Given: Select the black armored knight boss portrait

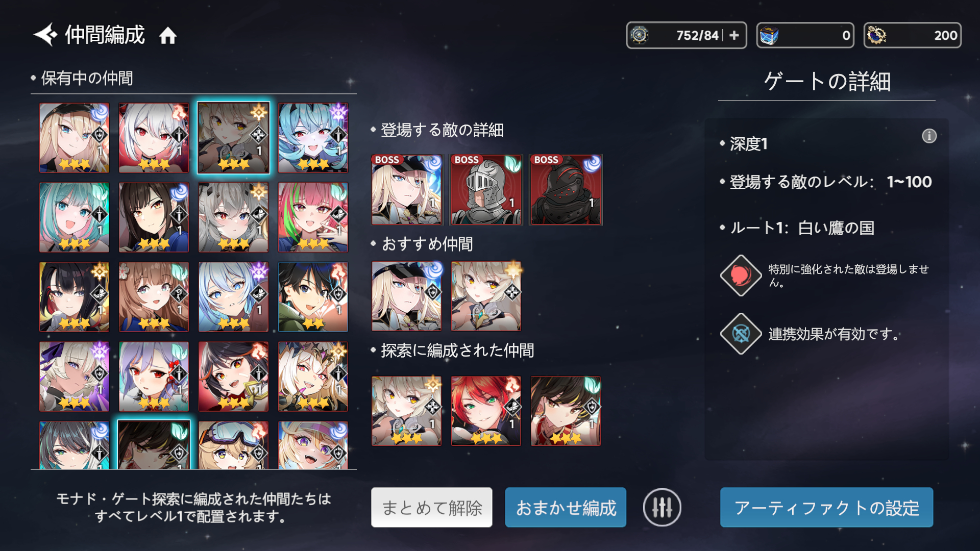Looking at the screenshot, I should coord(566,190).
